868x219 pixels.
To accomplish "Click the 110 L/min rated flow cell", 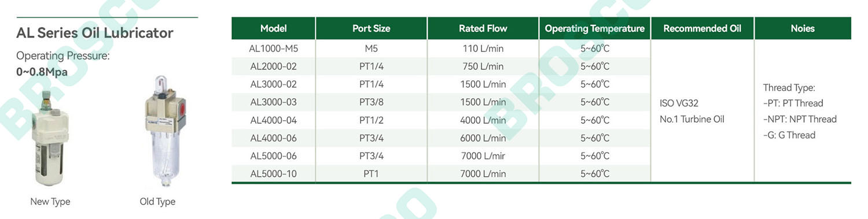I will pos(483,49).
